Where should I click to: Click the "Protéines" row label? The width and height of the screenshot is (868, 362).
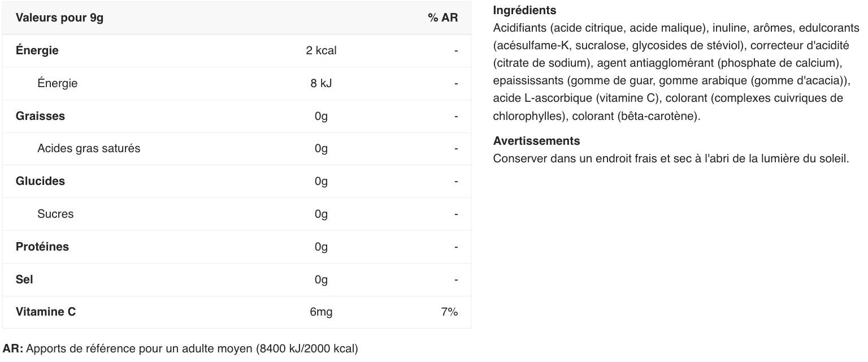tap(42, 247)
